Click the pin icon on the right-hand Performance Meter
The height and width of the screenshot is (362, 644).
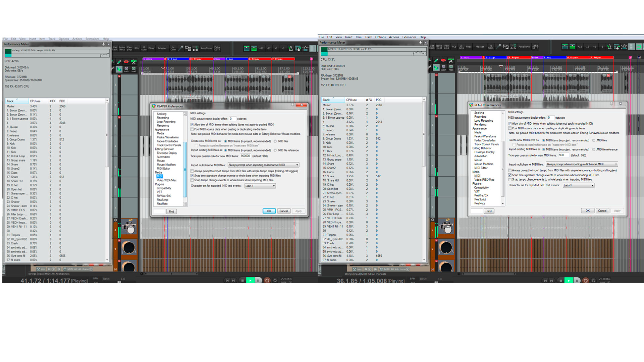(x=420, y=43)
